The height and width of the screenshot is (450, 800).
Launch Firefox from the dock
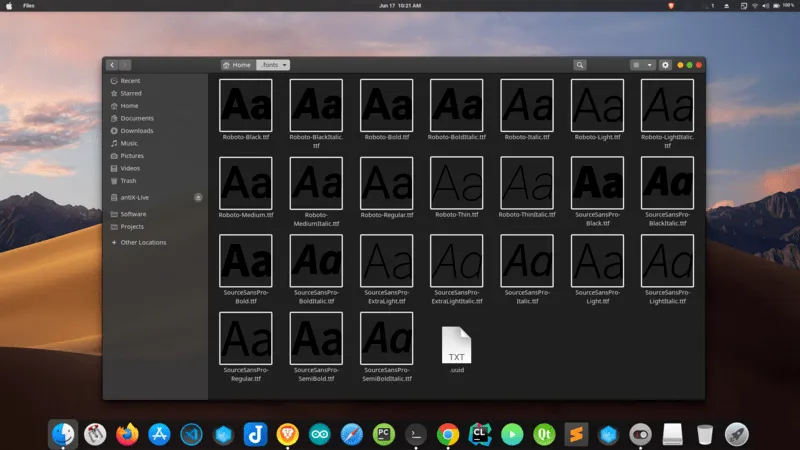(x=127, y=434)
